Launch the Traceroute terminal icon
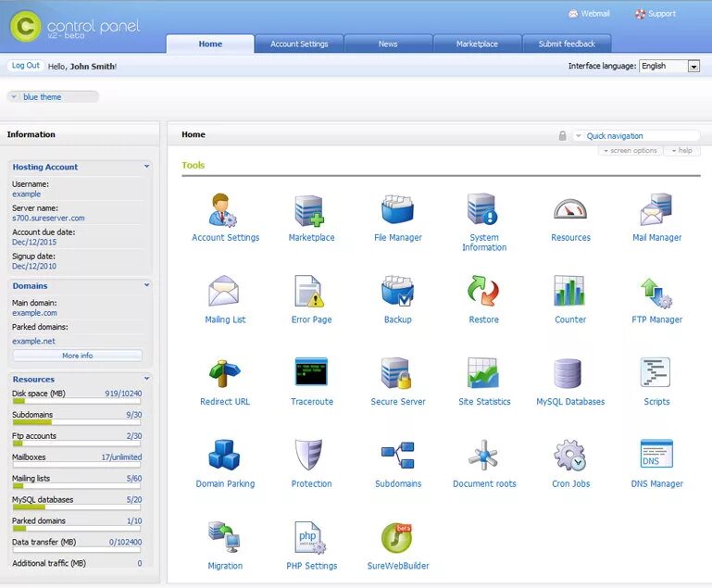 311,371
